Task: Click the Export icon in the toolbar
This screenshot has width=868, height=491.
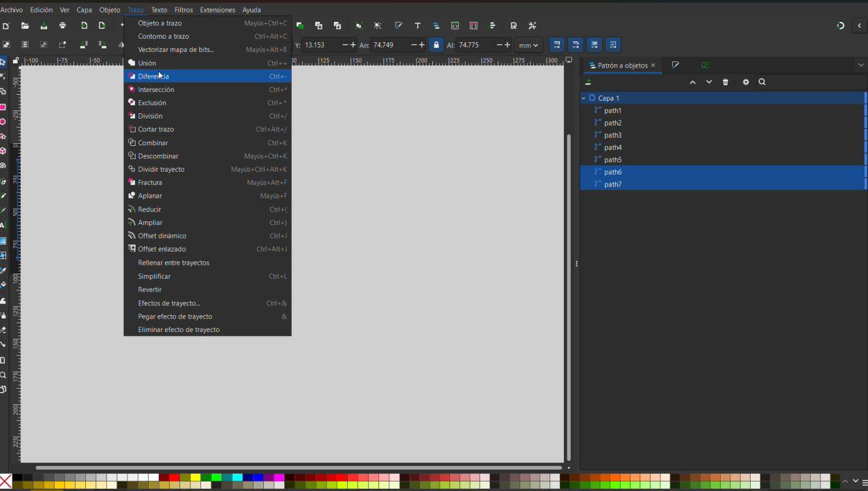Action: click(102, 26)
